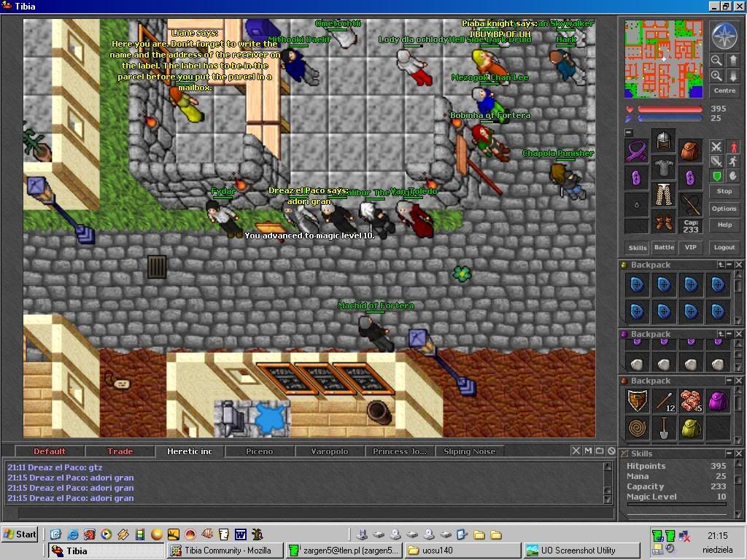Click the minimap
Image resolution: width=747 pixels, height=560 pixels.
click(x=664, y=59)
